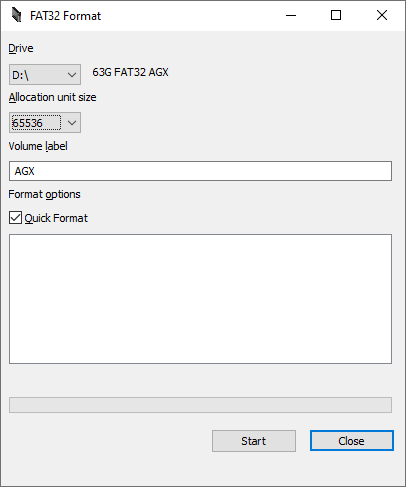Click the FAT32 Format app icon
This screenshot has width=406, height=487.
(x=16, y=15)
